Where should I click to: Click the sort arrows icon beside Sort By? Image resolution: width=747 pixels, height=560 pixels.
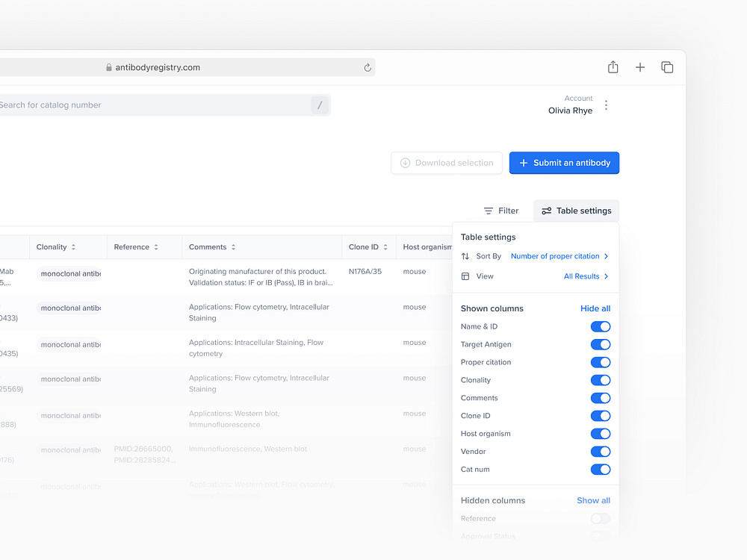coord(465,256)
